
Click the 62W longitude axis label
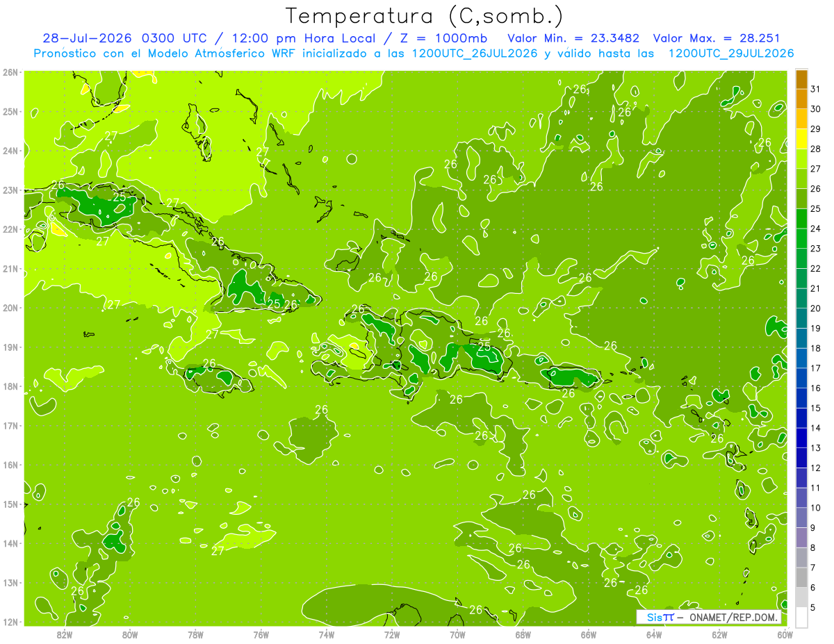719,634
